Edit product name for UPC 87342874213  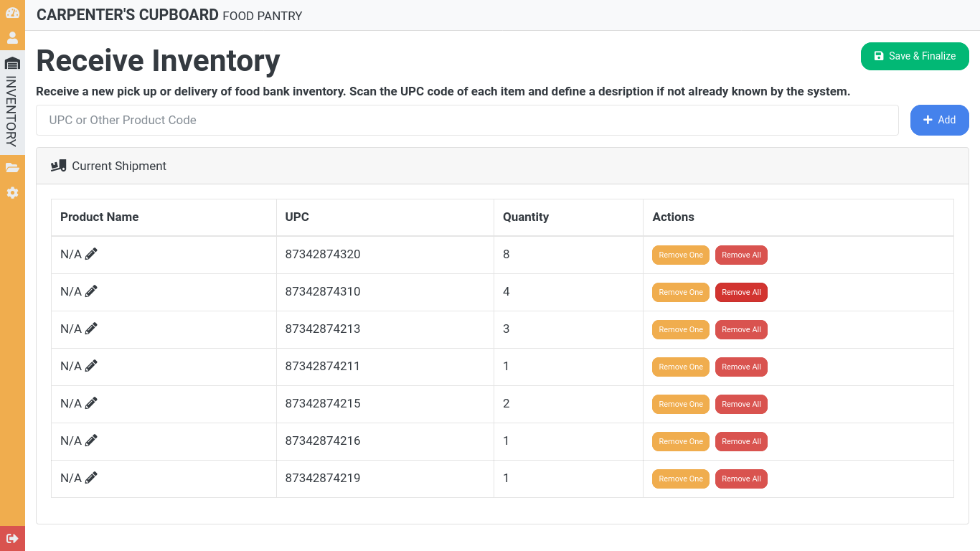[91, 328]
